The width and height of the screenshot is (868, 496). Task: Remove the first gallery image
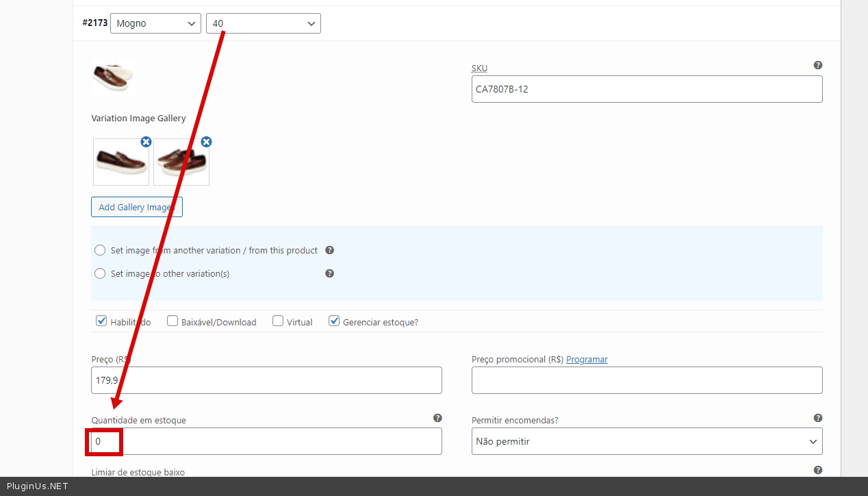click(146, 142)
